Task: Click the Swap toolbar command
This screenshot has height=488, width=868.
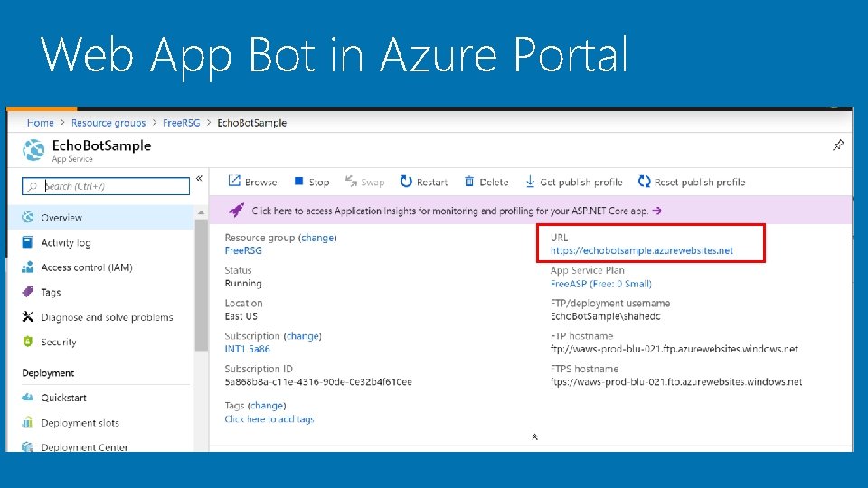Action: click(x=364, y=182)
